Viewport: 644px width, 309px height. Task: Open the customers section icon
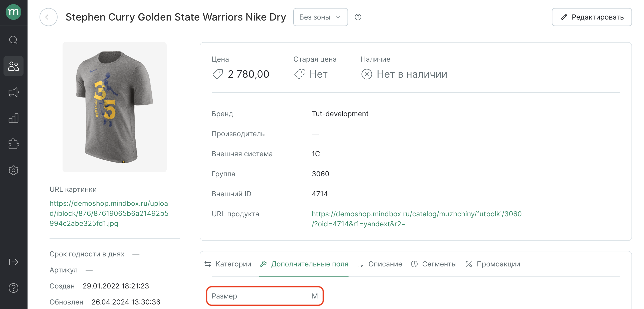pos(14,66)
